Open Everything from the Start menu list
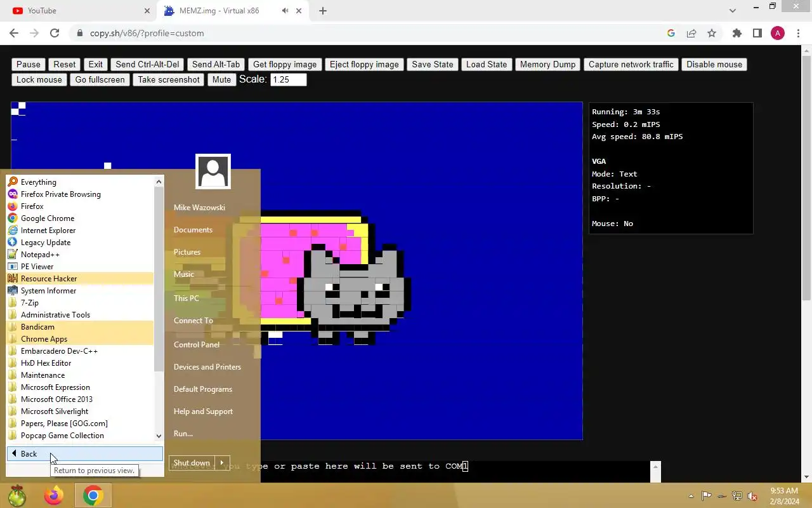Image resolution: width=812 pixels, height=508 pixels. [x=80, y=182]
